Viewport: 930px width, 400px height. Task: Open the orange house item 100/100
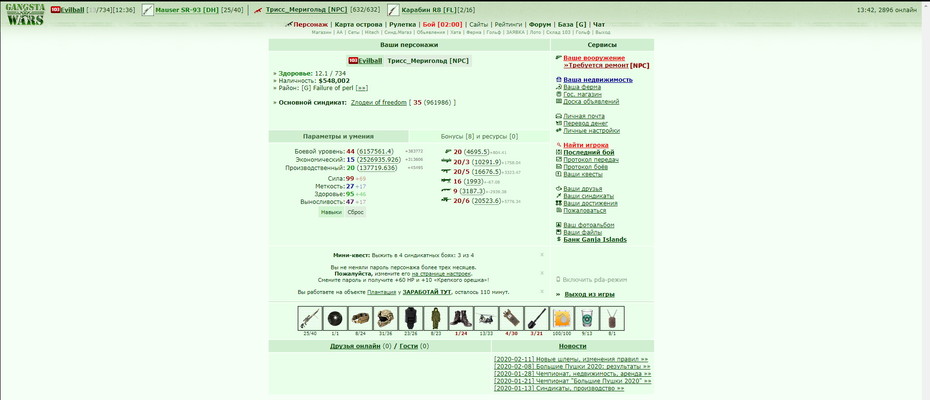click(562, 319)
